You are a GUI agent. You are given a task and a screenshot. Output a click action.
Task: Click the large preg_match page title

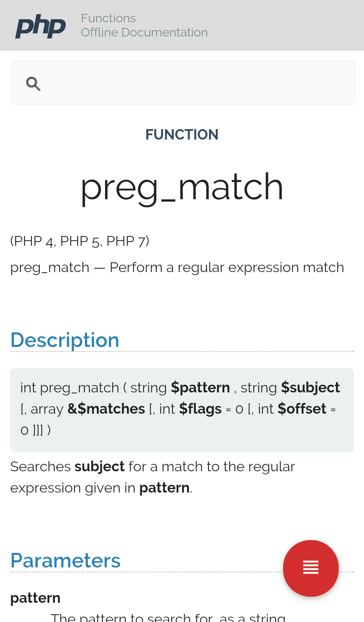[182, 187]
